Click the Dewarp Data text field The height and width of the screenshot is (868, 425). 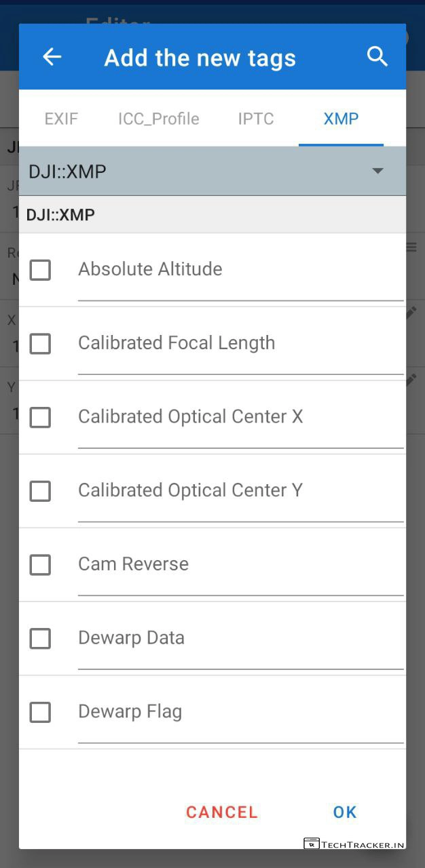(240, 639)
